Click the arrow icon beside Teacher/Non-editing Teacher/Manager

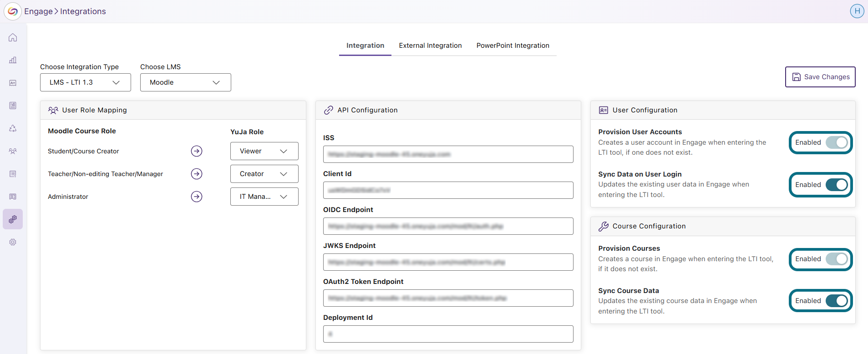point(197,174)
